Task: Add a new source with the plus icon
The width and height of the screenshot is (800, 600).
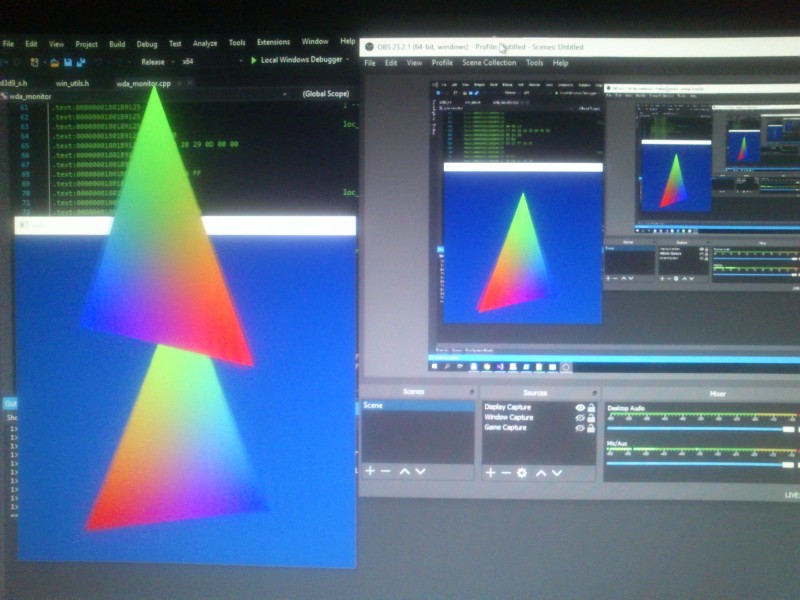Action: pos(490,473)
